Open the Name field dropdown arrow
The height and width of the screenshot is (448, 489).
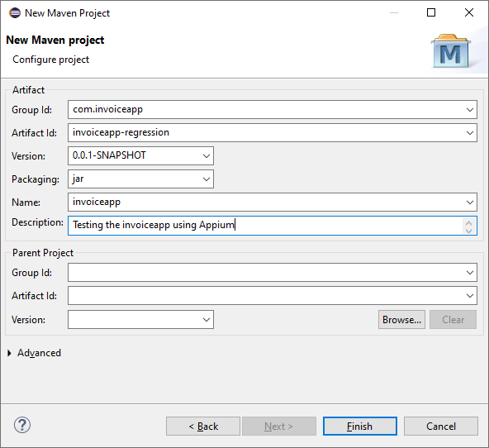470,203
